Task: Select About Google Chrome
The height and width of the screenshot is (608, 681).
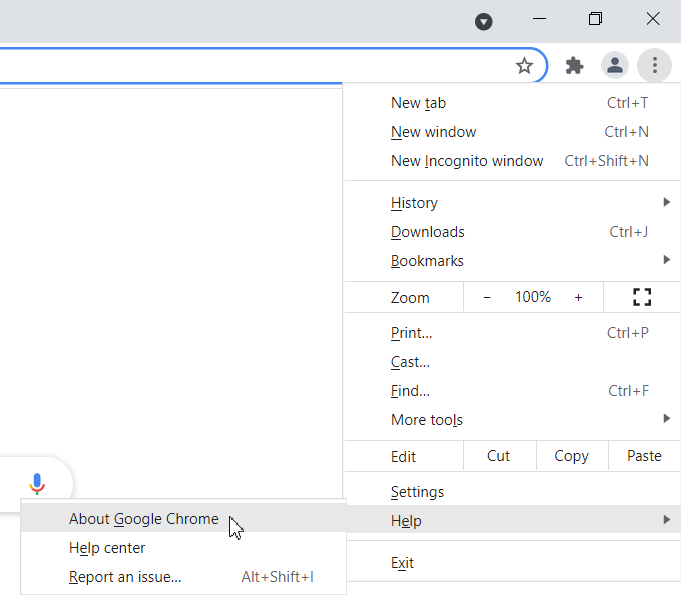Action: point(144,519)
